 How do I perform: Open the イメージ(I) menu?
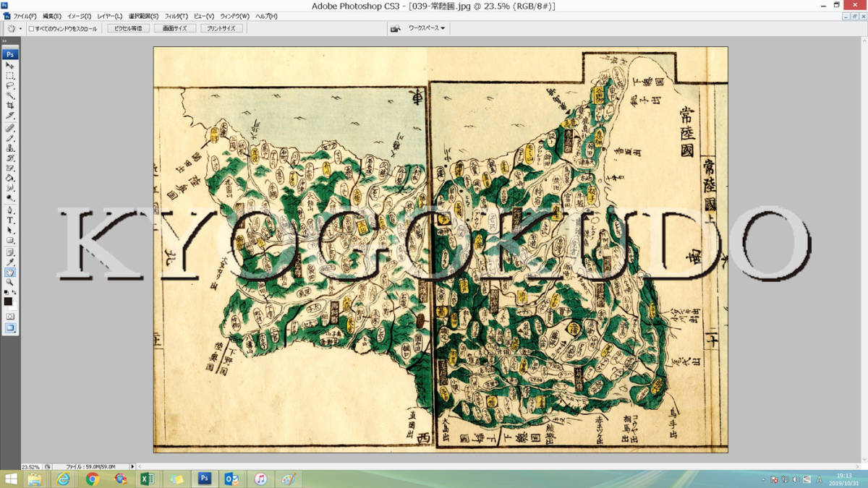(x=79, y=16)
